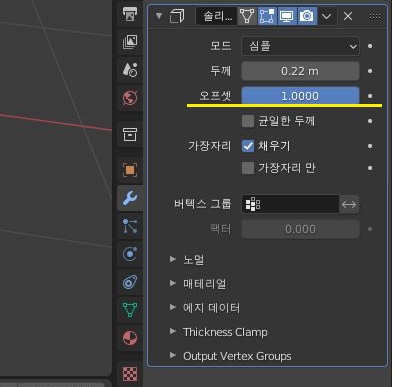Open the Output properties tab
The height and width of the screenshot is (387, 394).
pyautogui.click(x=130, y=15)
